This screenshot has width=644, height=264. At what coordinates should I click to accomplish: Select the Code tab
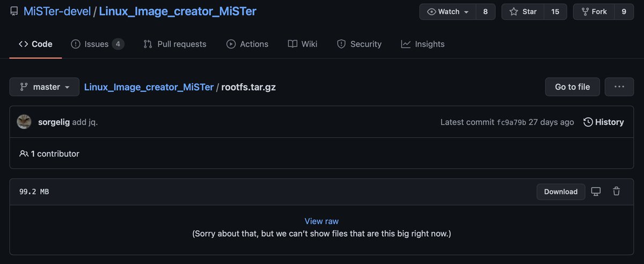tap(35, 44)
